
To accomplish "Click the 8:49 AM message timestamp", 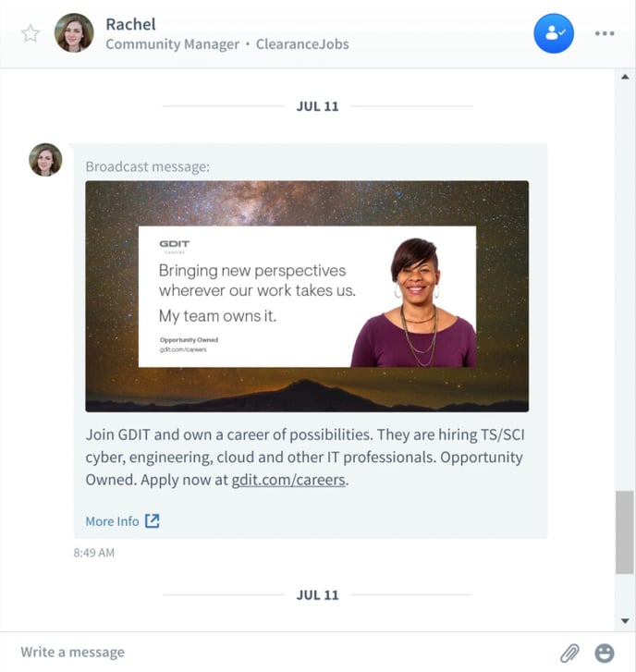I will coord(94,553).
